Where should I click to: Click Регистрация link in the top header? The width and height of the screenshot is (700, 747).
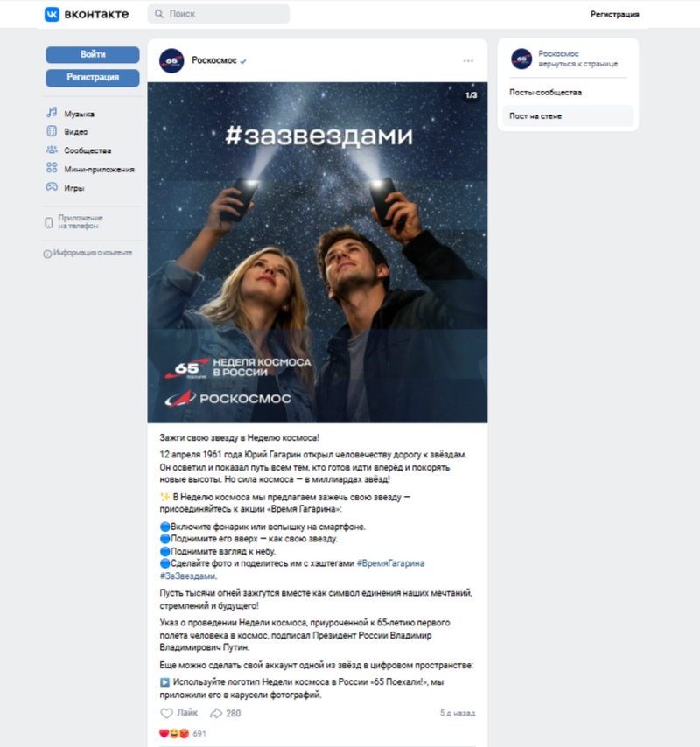click(x=614, y=14)
